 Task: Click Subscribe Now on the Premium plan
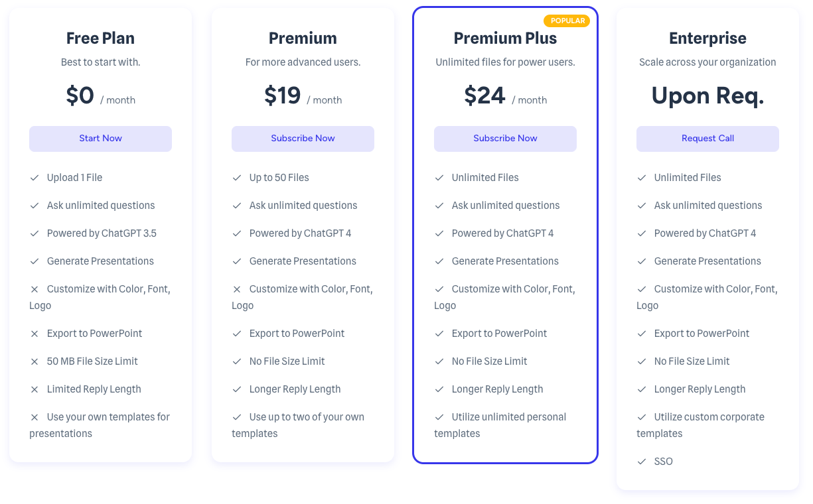(x=303, y=138)
